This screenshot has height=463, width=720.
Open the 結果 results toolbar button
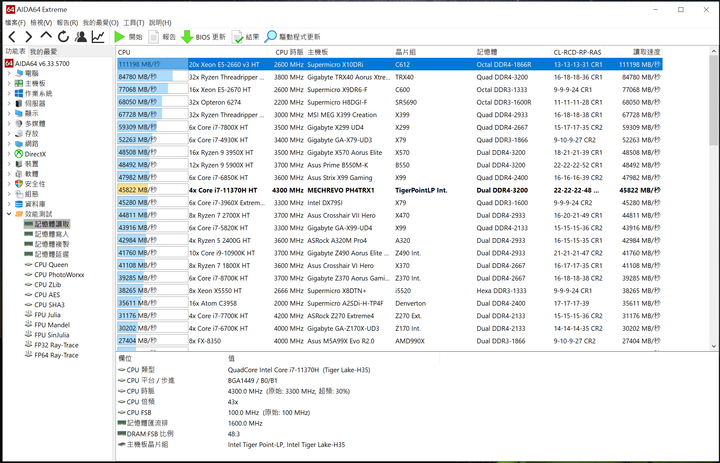point(246,37)
